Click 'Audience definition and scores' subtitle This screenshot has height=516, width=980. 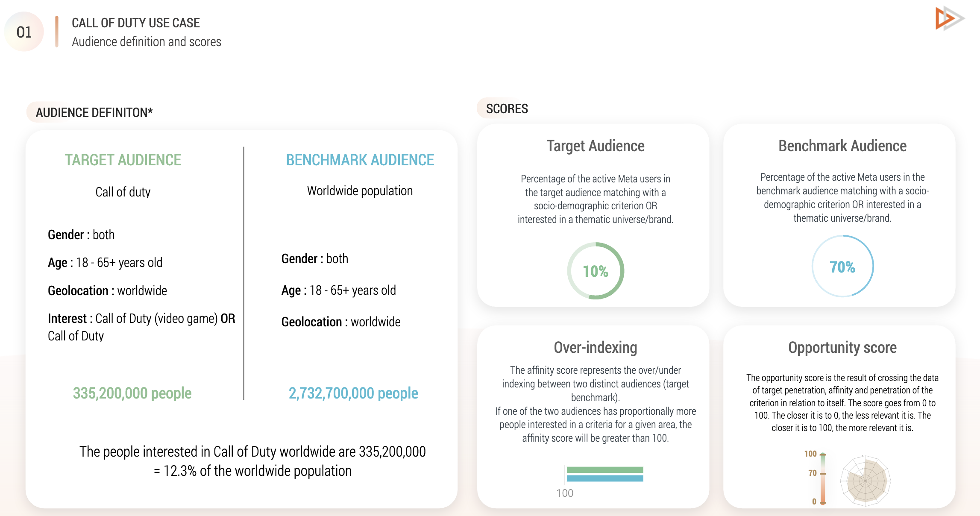147,42
